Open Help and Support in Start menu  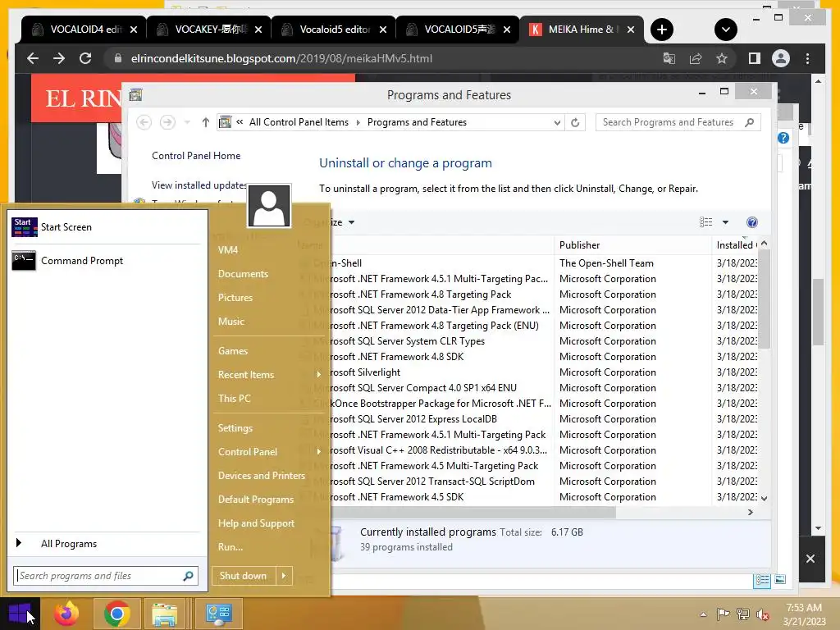pos(256,523)
